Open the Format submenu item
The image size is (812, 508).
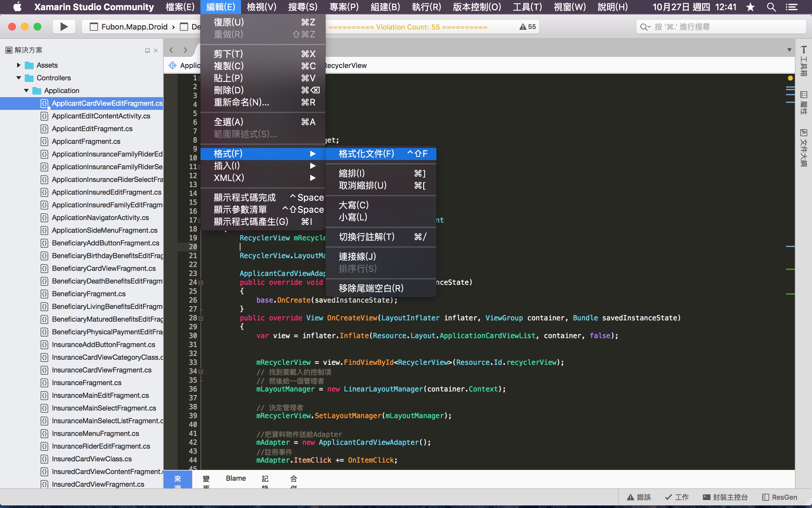pyautogui.click(x=263, y=154)
